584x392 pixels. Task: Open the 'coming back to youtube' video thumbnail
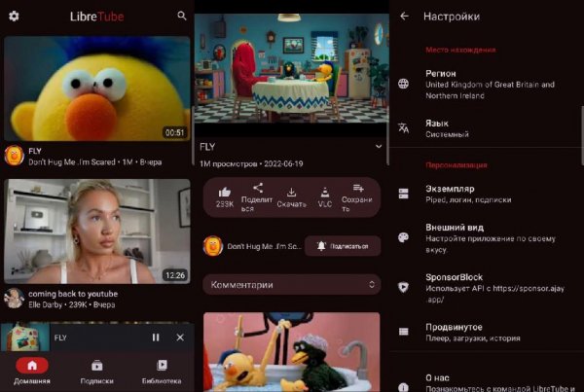pyautogui.click(x=97, y=232)
